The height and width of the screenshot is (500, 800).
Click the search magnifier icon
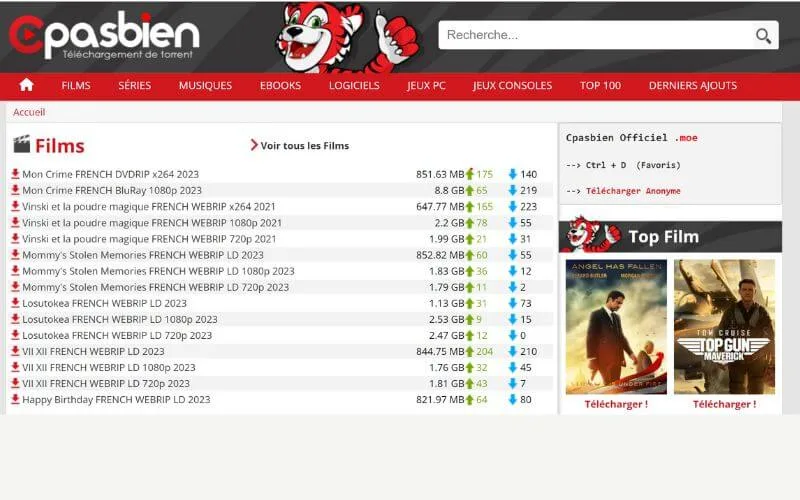[x=763, y=35]
